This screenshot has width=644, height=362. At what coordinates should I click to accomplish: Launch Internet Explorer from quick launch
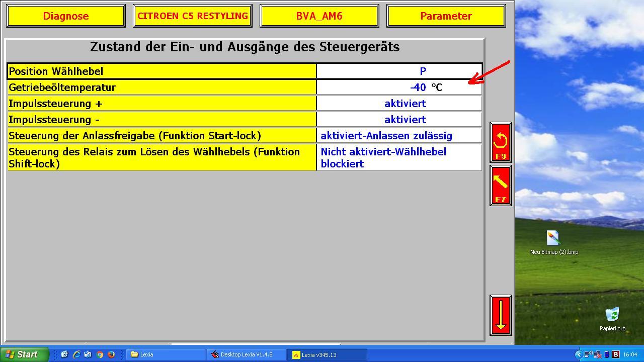(x=76, y=354)
